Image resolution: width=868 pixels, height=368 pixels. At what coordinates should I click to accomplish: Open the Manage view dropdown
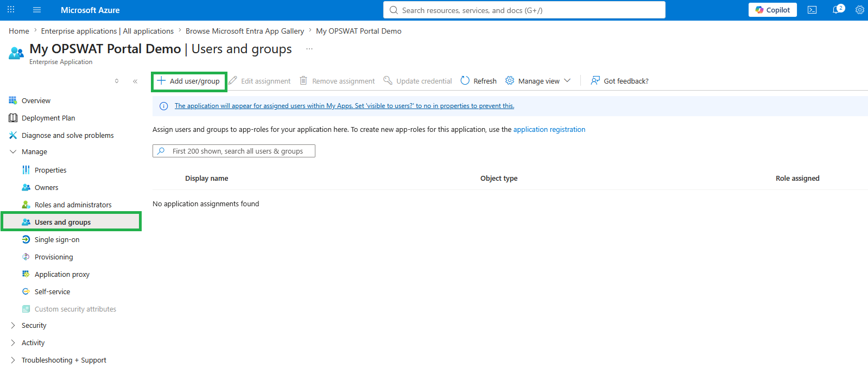[538, 81]
